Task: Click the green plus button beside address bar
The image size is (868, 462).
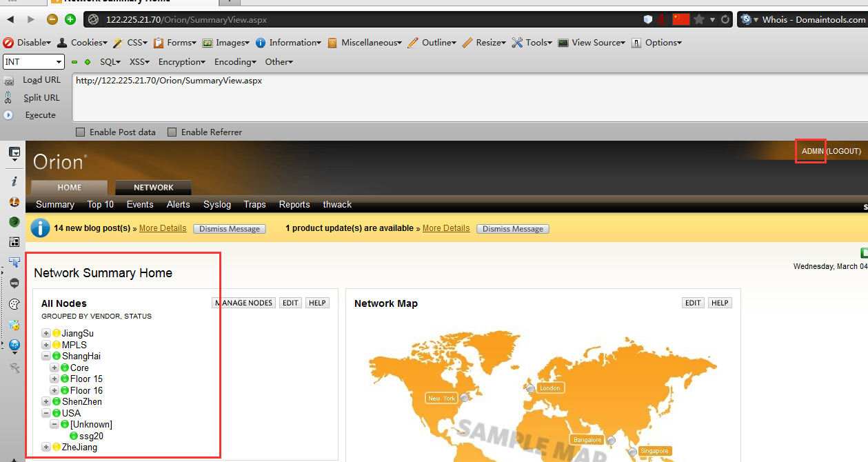Action: 70,19
